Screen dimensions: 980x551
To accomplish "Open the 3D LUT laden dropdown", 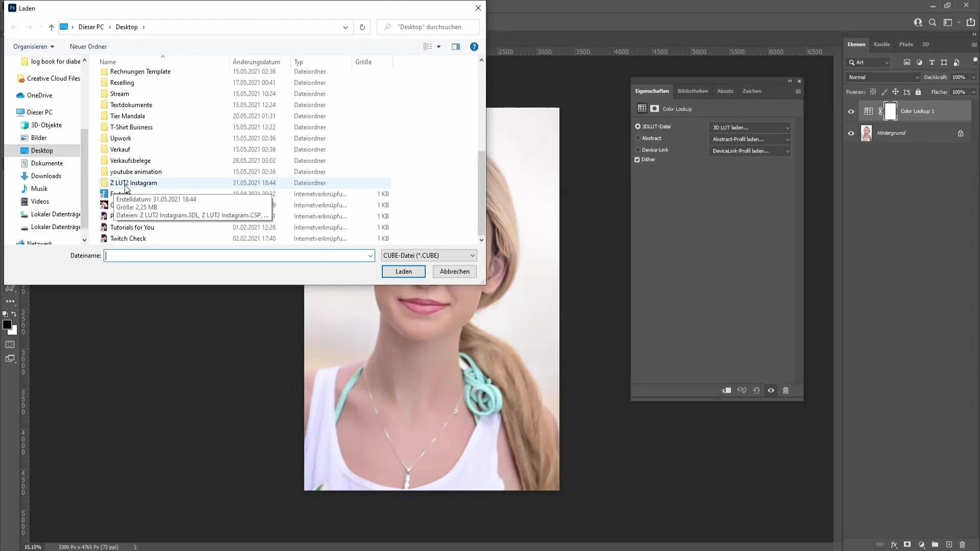I will [x=749, y=127].
